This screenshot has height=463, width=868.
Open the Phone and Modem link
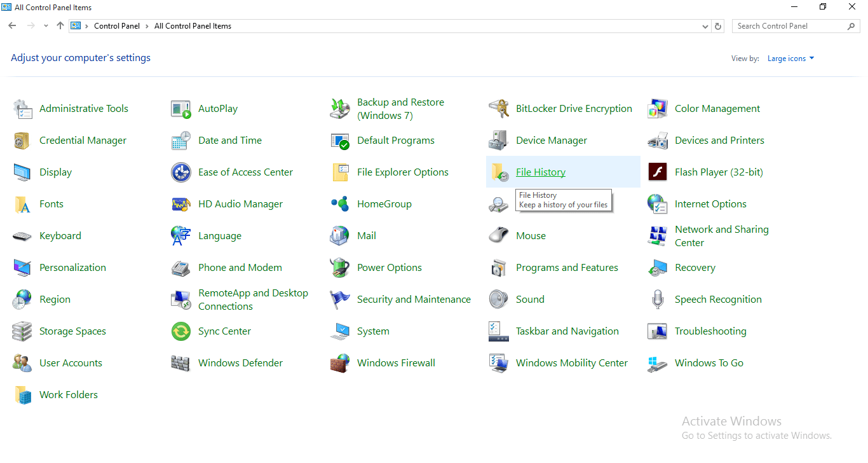point(240,268)
